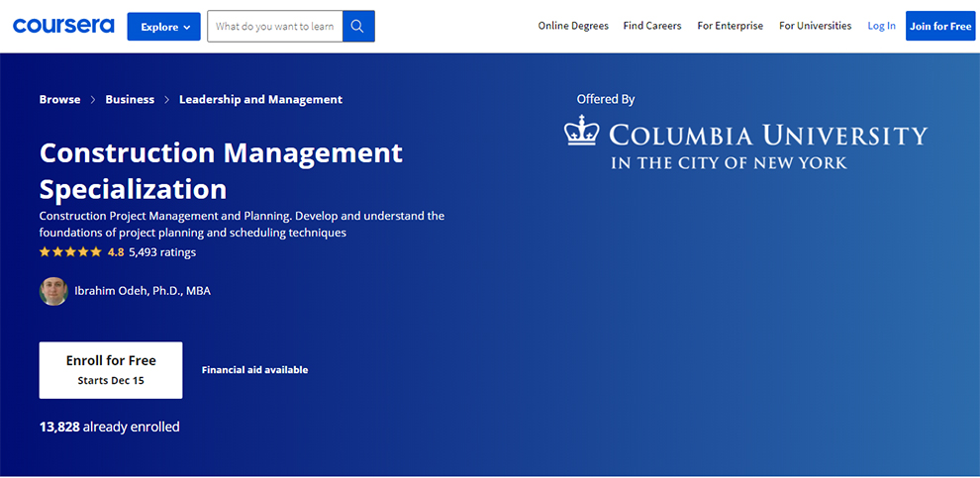Click the Columbia University logo
This screenshot has width=980, height=478.
tap(745, 142)
